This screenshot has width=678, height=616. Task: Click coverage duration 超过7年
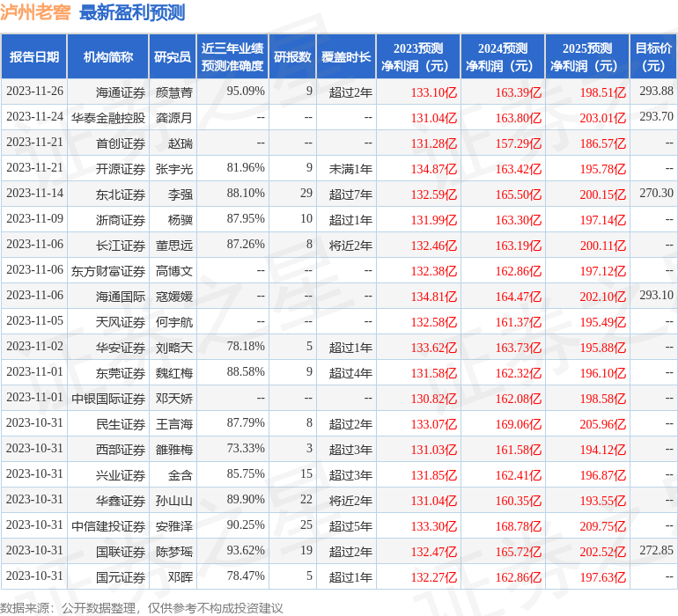click(350, 194)
